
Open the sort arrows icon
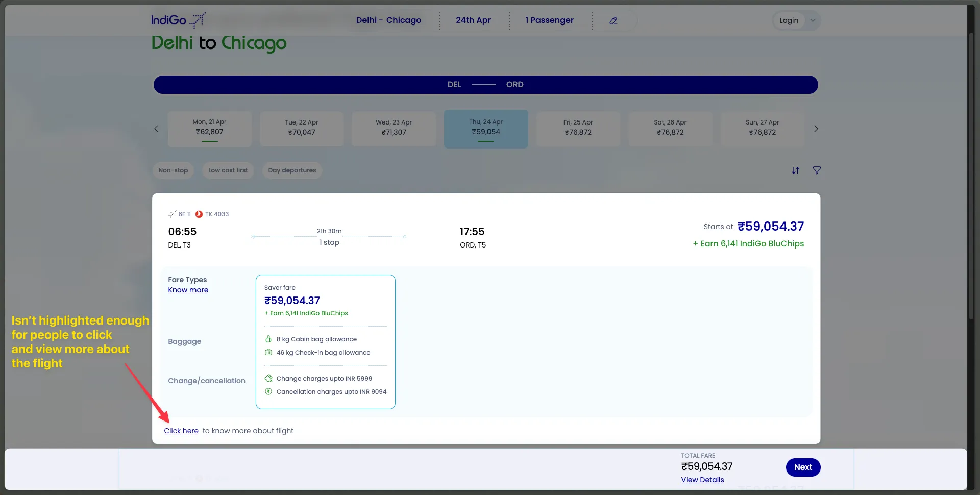tap(795, 170)
